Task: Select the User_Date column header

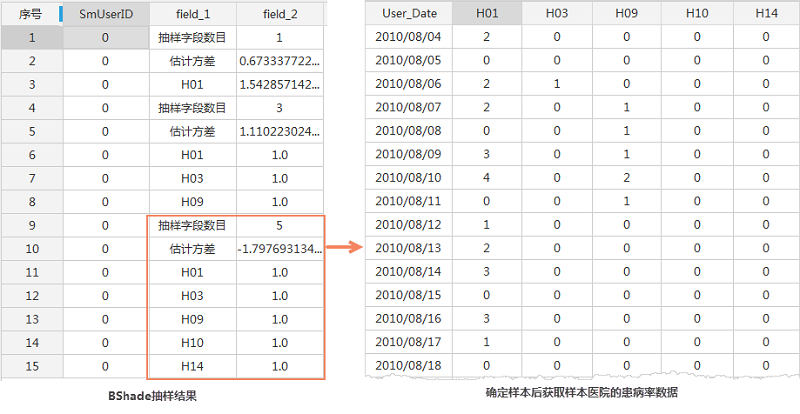Action: 407,13
